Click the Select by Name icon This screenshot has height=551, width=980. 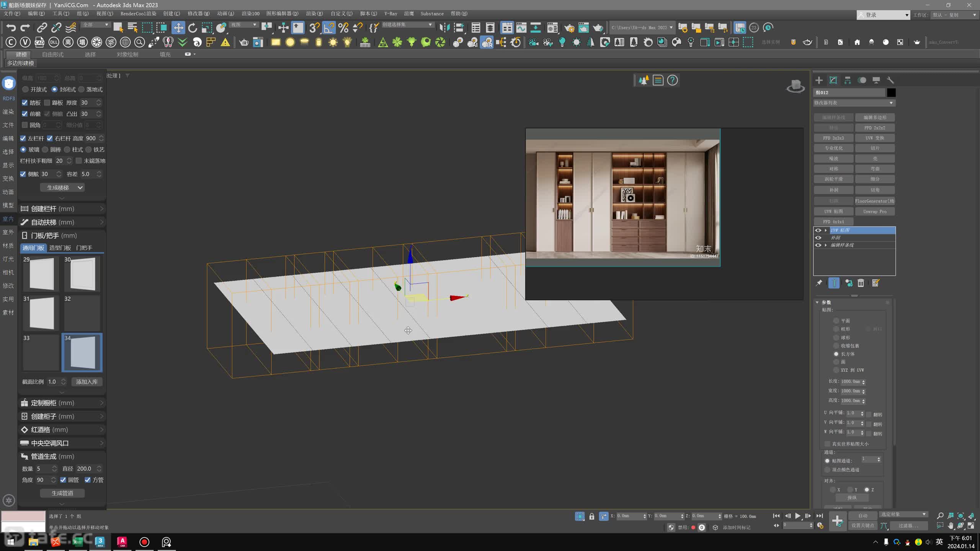[x=132, y=28]
